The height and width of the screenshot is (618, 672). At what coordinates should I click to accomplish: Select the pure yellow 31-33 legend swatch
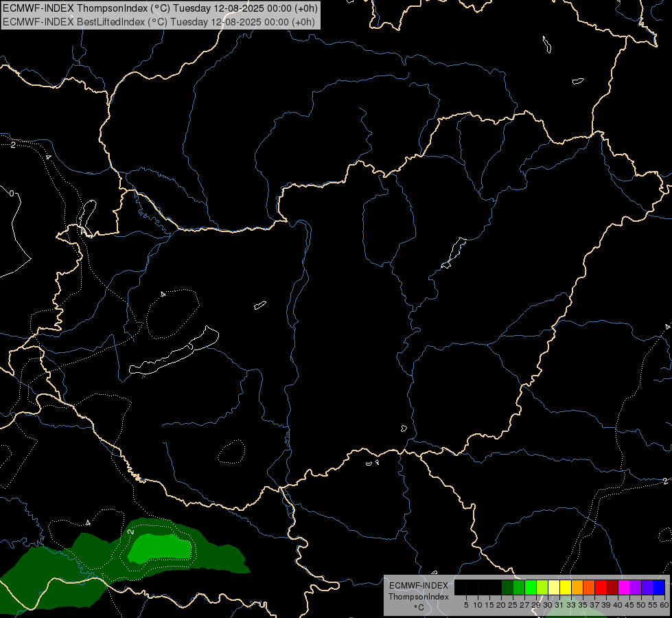[566, 587]
